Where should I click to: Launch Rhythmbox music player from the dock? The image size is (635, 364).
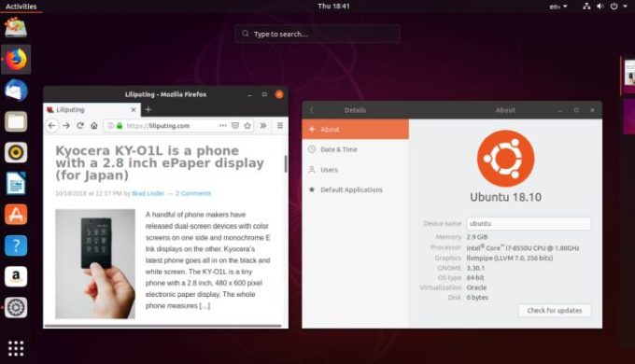pos(16,152)
